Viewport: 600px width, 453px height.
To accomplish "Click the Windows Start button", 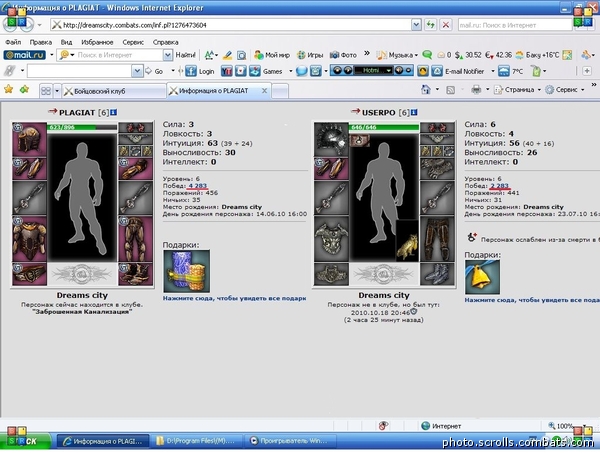I will click(x=25, y=441).
